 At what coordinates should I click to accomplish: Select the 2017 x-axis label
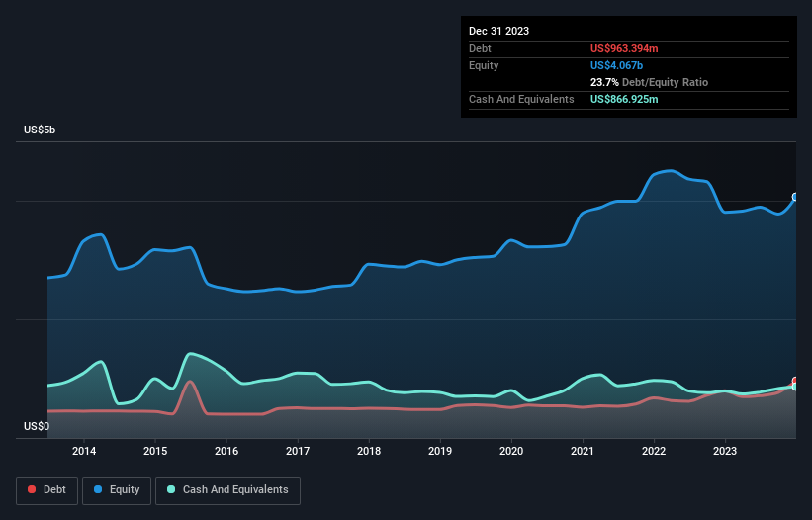[x=298, y=451]
